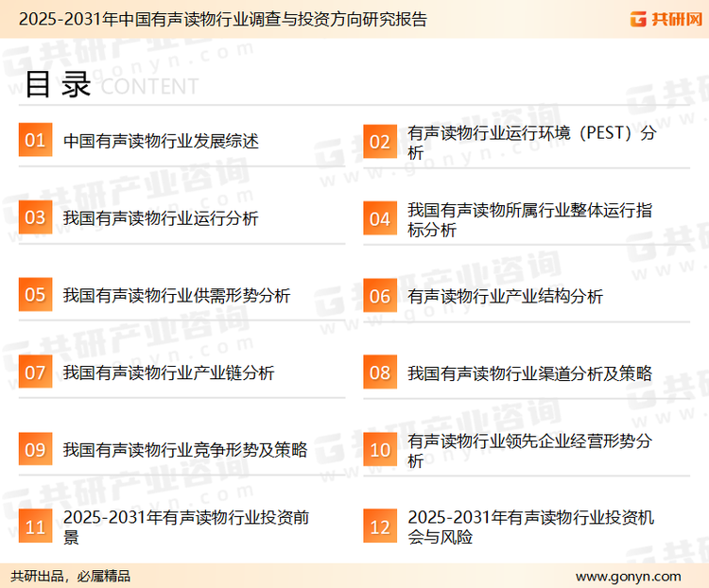This screenshot has width=709, height=588.
Task: Click the orange 11 number badge
Action: click(35, 526)
